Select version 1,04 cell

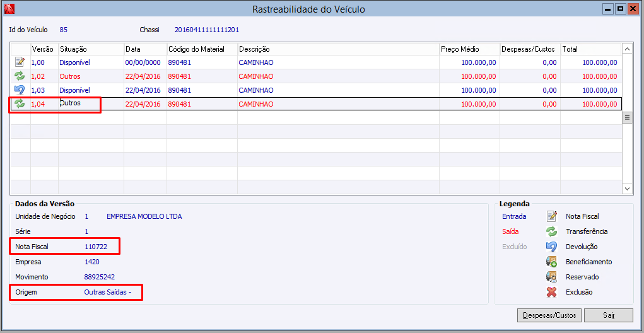pos(44,104)
